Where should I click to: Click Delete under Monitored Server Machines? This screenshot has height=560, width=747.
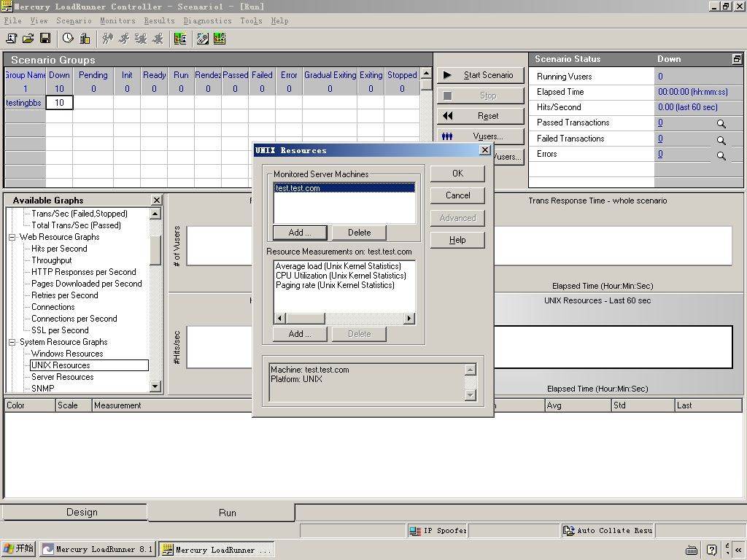tap(359, 233)
